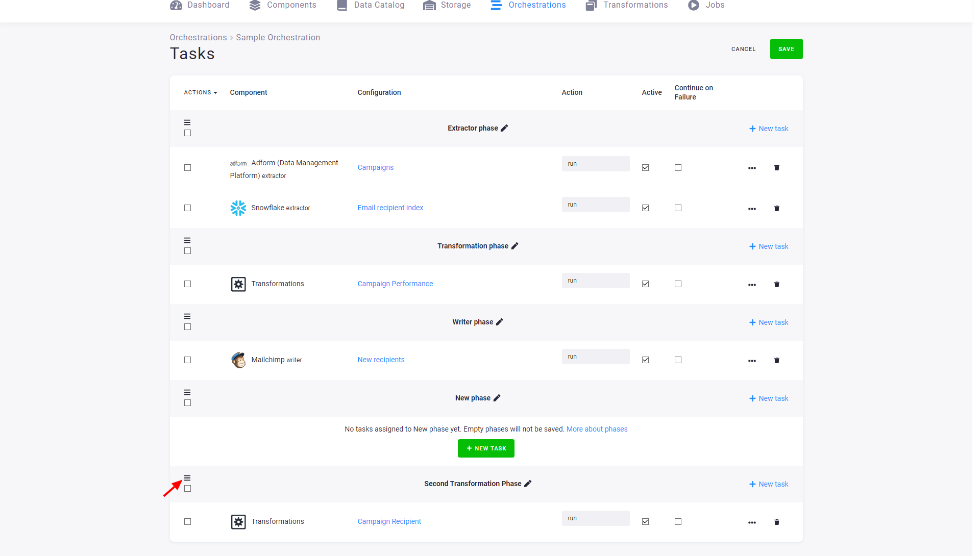Screen dimensions: 980x556
Task: Uncheck the Active checkbox for the Mailchimp task
Action: click(645, 360)
